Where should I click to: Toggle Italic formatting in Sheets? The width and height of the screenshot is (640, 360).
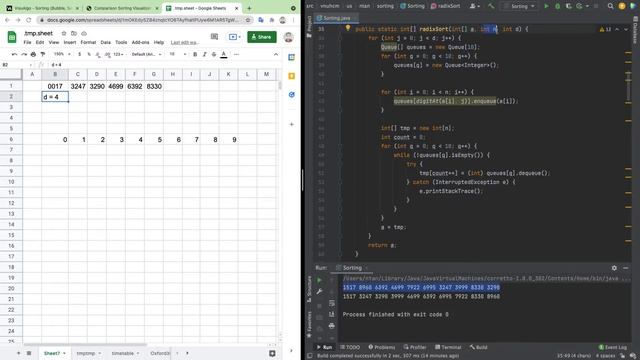204,54
